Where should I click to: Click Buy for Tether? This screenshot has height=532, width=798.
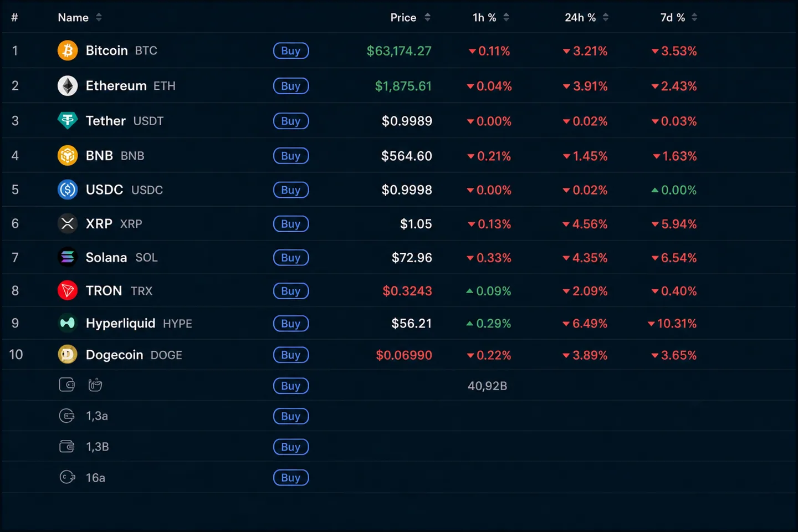291,121
